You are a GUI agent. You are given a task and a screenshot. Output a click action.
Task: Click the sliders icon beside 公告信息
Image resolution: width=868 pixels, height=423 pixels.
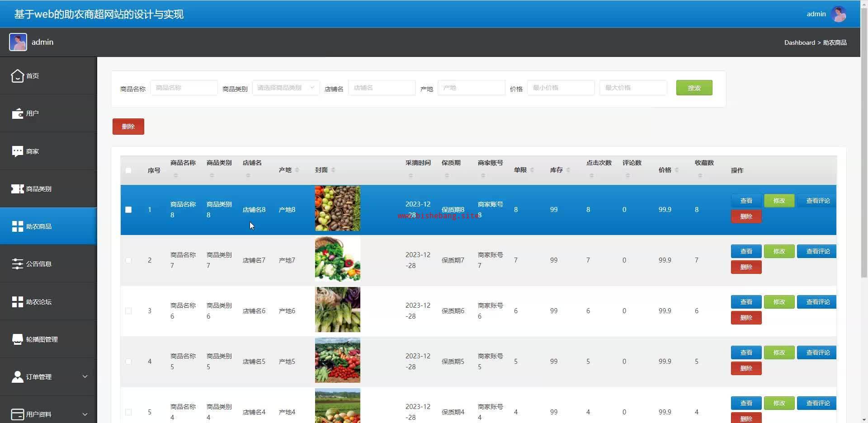tap(17, 264)
